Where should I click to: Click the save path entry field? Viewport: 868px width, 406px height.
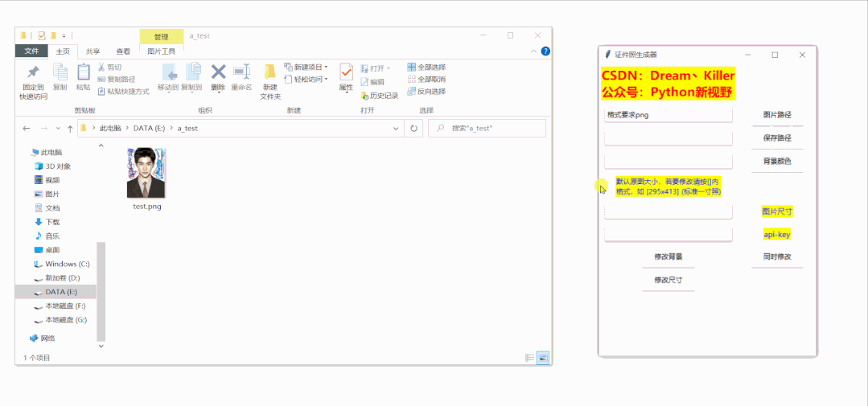(x=668, y=138)
